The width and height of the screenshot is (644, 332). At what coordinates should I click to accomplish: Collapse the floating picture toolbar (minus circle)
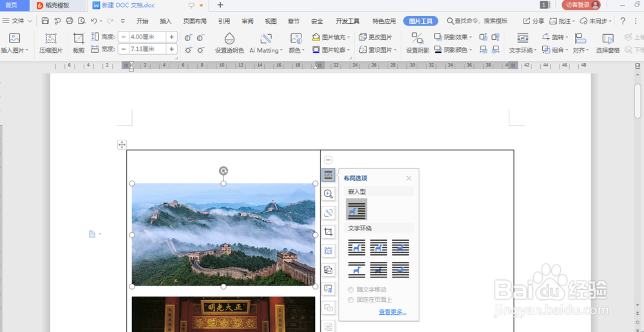[328, 160]
